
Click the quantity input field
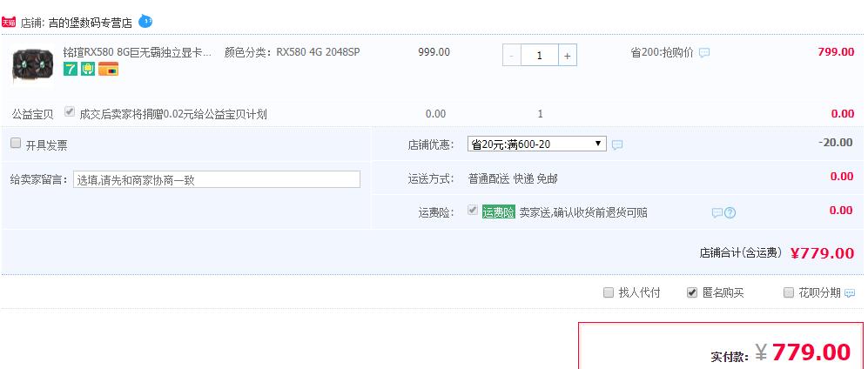tap(539, 56)
